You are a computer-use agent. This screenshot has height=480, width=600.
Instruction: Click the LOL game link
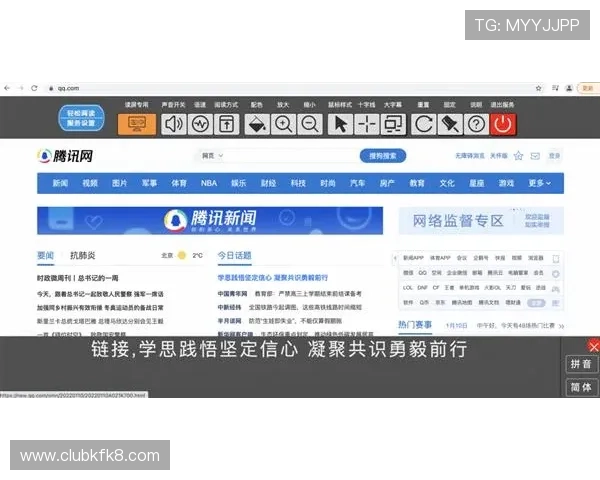coord(408,287)
